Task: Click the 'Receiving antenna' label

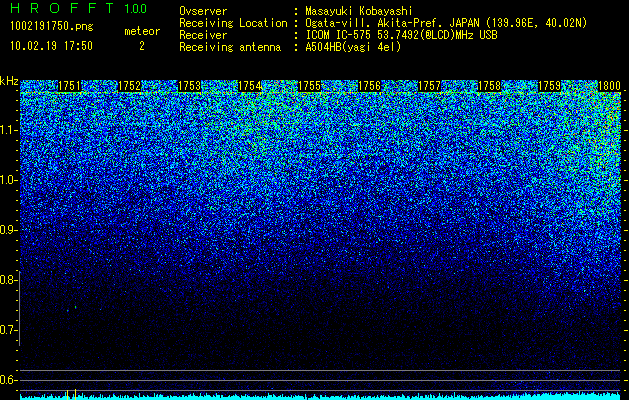Action: [230, 47]
